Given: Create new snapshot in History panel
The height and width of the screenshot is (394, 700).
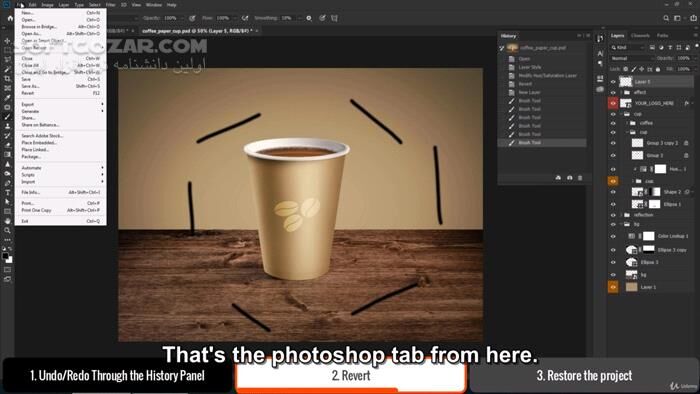Looking at the screenshot, I should click(569, 178).
